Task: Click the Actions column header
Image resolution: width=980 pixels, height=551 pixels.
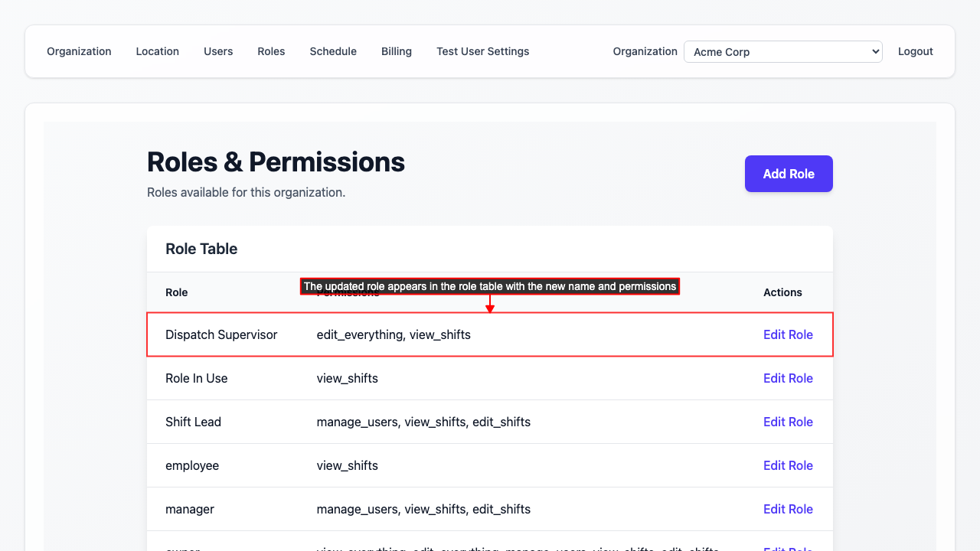Action: tap(782, 292)
